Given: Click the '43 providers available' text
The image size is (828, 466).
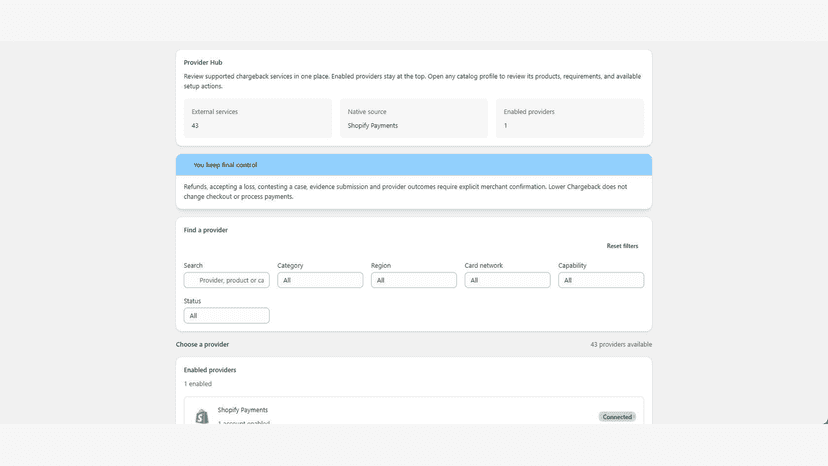Looking at the screenshot, I should 621,344.
